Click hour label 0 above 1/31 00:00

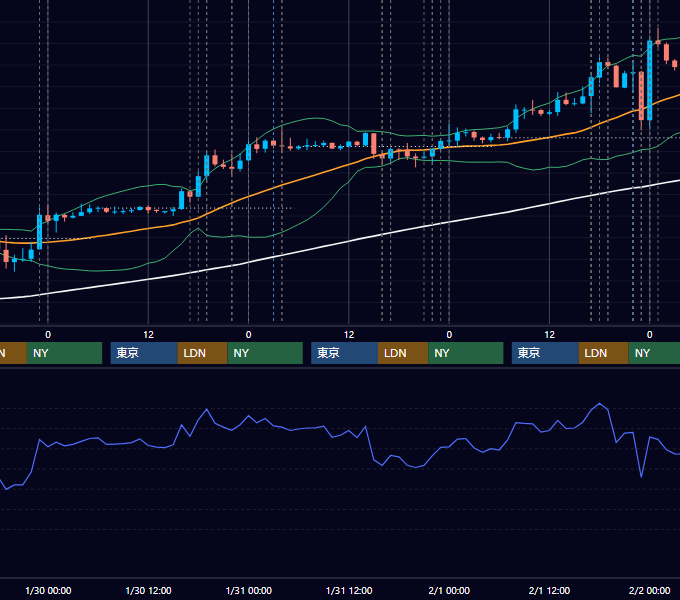tap(248, 335)
